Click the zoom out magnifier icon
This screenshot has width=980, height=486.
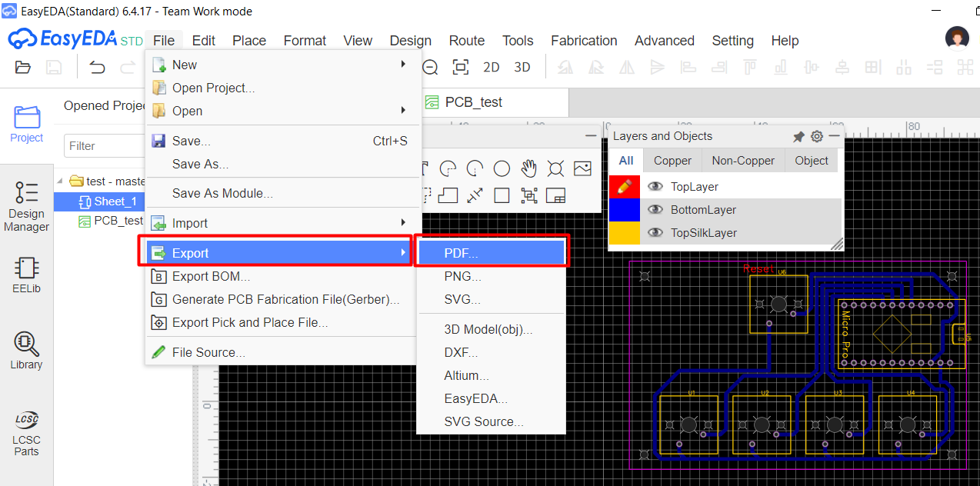[x=430, y=68]
